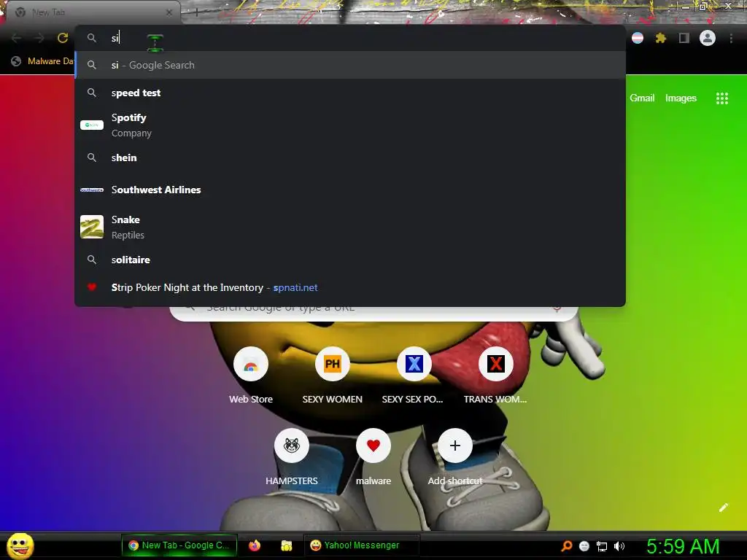
Task: Open the malware heart shortcut
Action: 373,446
